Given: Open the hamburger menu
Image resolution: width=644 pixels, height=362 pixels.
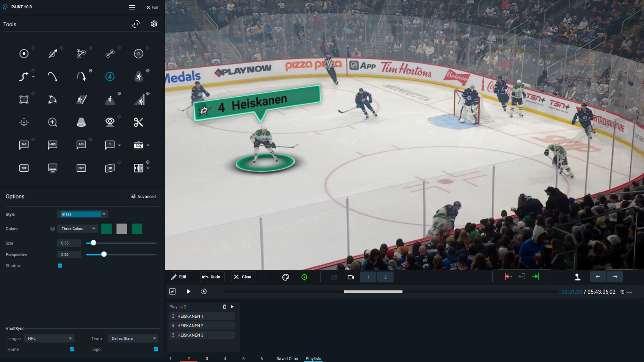Looking at the screenshot, I should click(132, 7).
